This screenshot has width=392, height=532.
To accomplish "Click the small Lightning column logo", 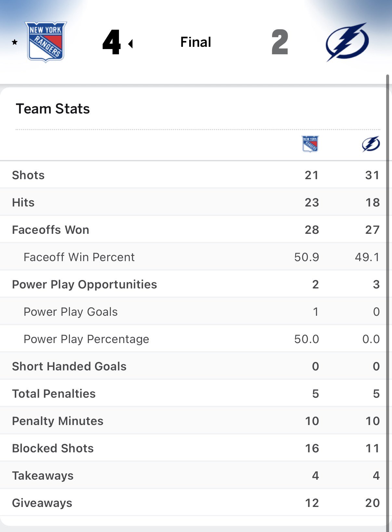I will [371, 144].
